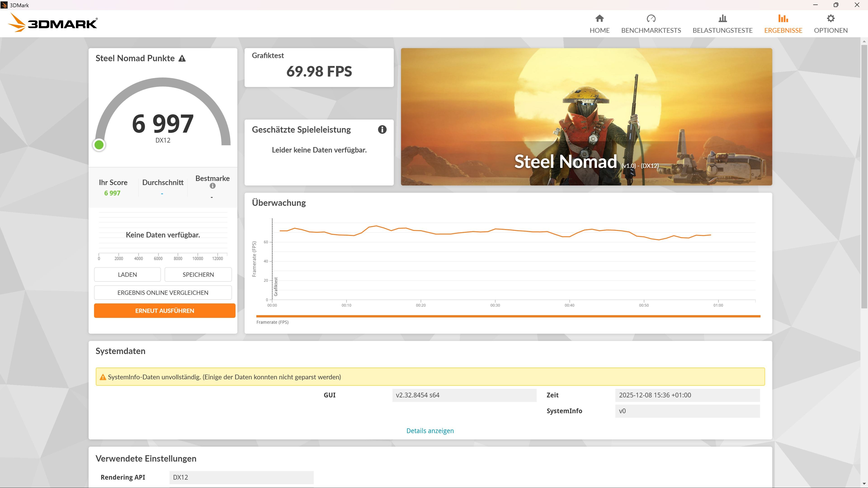Select the Benchmarktests tab label
The width and height of the screenshot is (868, 488).
[651, 30]
